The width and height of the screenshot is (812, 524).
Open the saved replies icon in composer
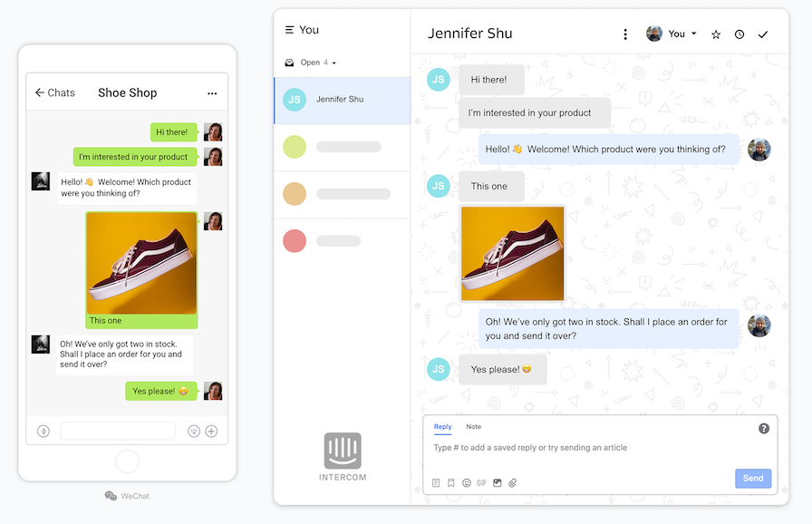tap(435, 482)
